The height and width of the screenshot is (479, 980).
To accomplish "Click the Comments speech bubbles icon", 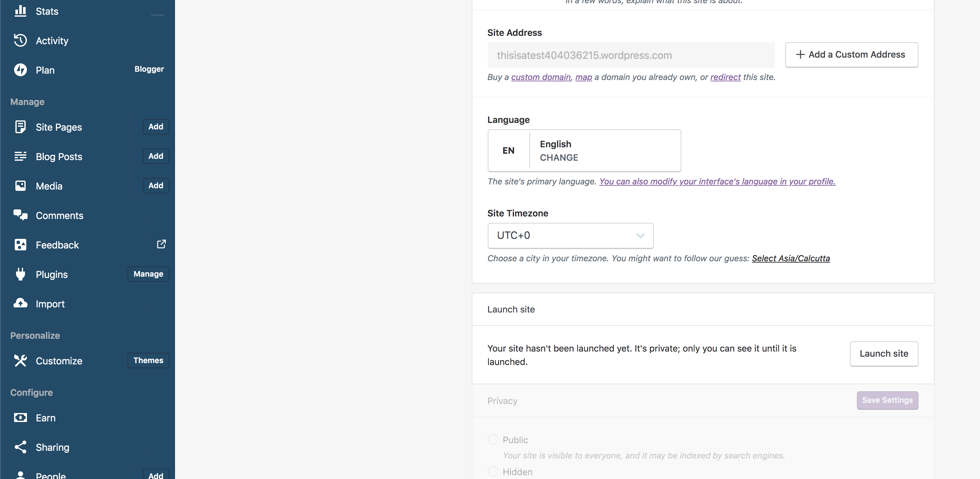I will tap(20, 215).
